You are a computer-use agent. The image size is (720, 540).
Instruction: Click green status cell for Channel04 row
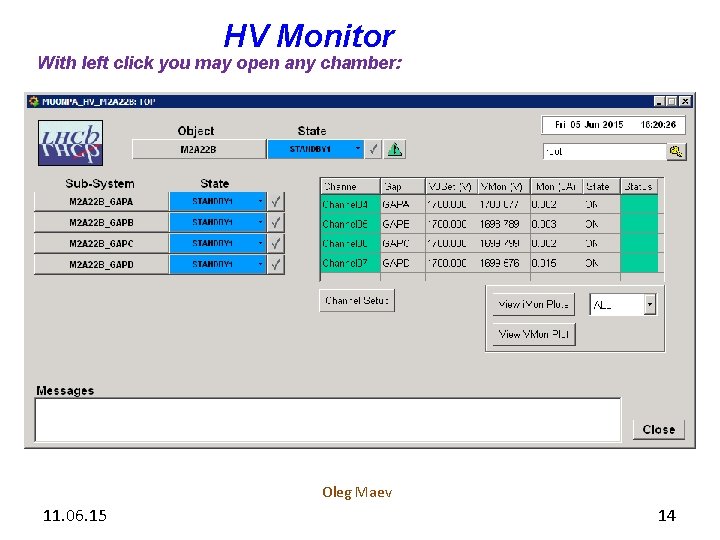click(639, 204)
